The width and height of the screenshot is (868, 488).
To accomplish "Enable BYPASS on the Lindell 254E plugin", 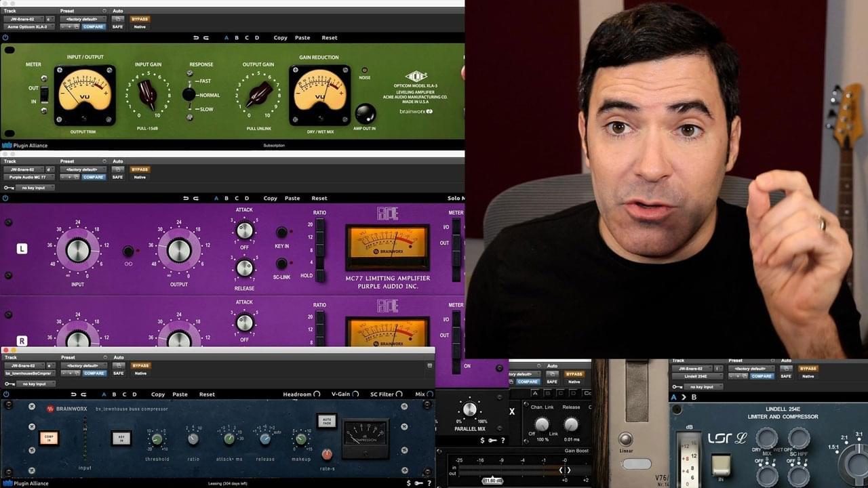I will point(808,368).
